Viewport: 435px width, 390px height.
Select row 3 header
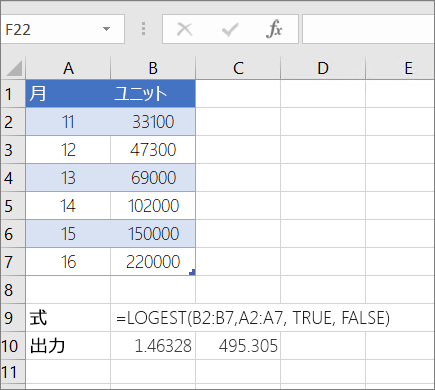[13, 150]
